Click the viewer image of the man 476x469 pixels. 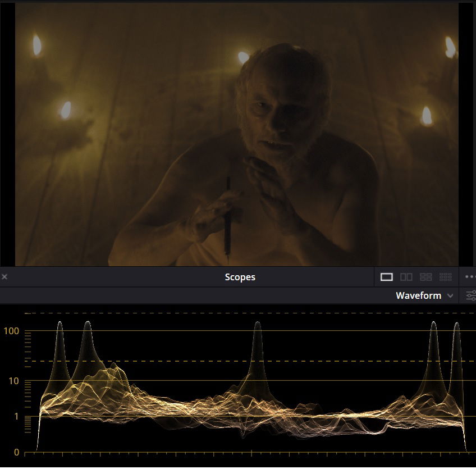237,134
